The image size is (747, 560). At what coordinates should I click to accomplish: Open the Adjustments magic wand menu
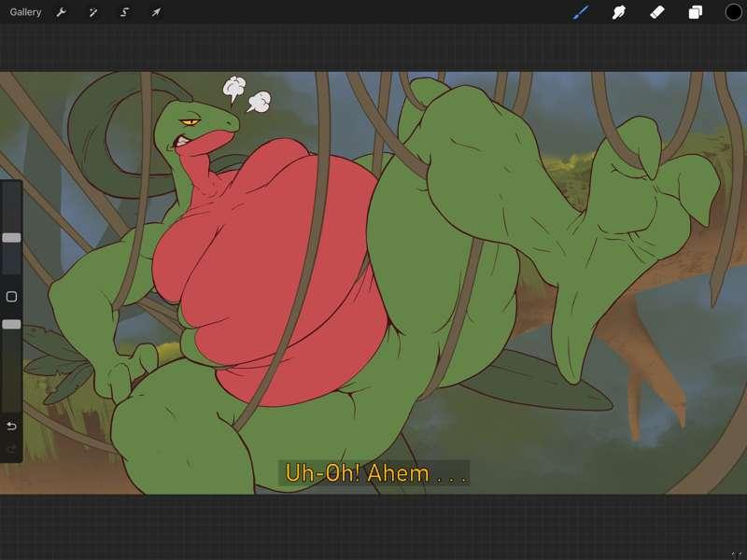(x=92, y=12)
